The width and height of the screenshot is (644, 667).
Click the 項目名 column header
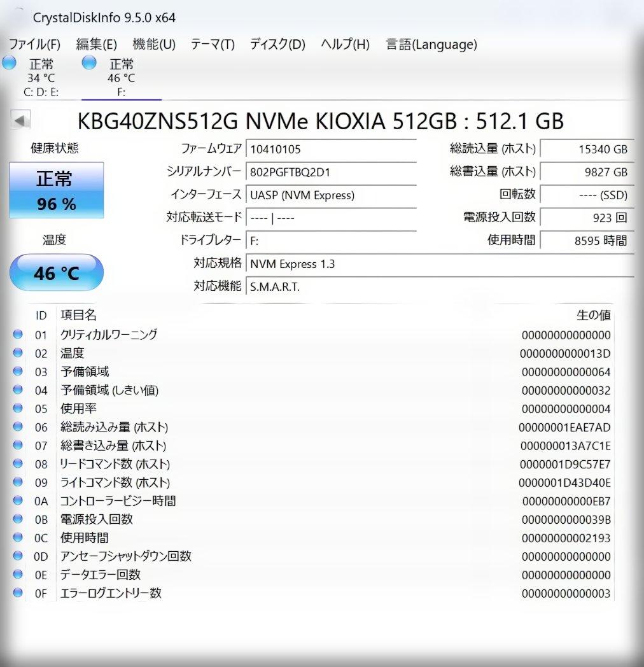point(78,315)
